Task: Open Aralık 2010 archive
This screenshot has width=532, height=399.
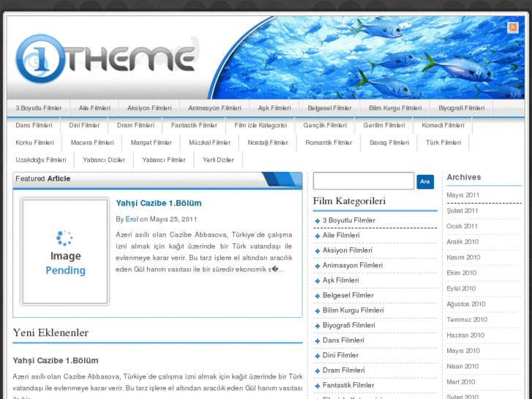Action: (462, 242)
